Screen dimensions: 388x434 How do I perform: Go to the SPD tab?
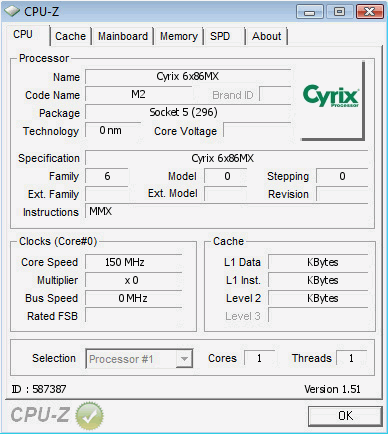[x=220, y=36]
